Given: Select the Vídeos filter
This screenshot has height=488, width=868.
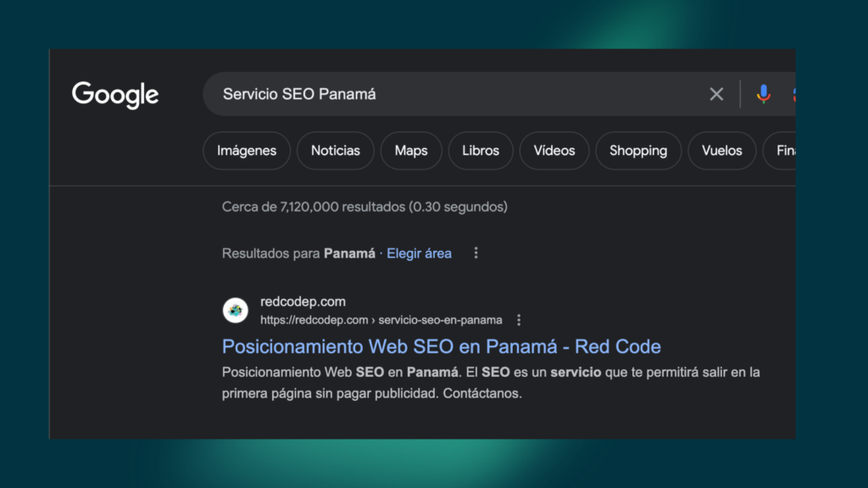Looking at the screenshot, I should point(554,150).
